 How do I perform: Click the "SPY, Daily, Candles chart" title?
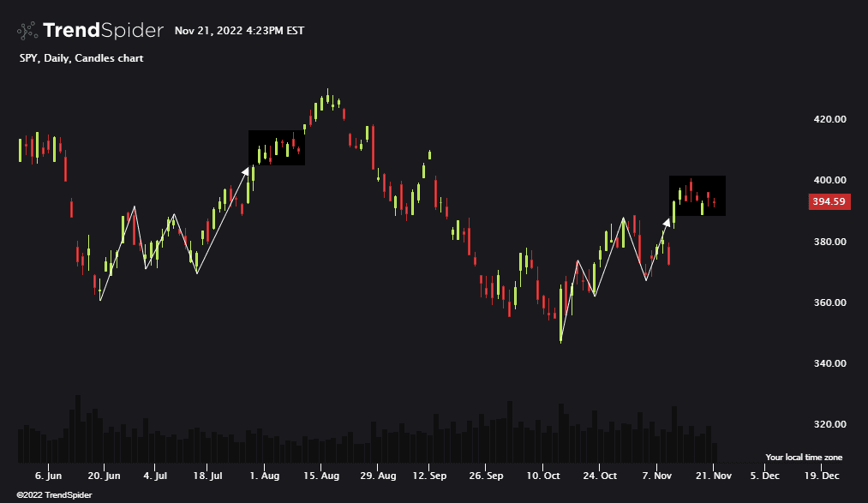81,58
